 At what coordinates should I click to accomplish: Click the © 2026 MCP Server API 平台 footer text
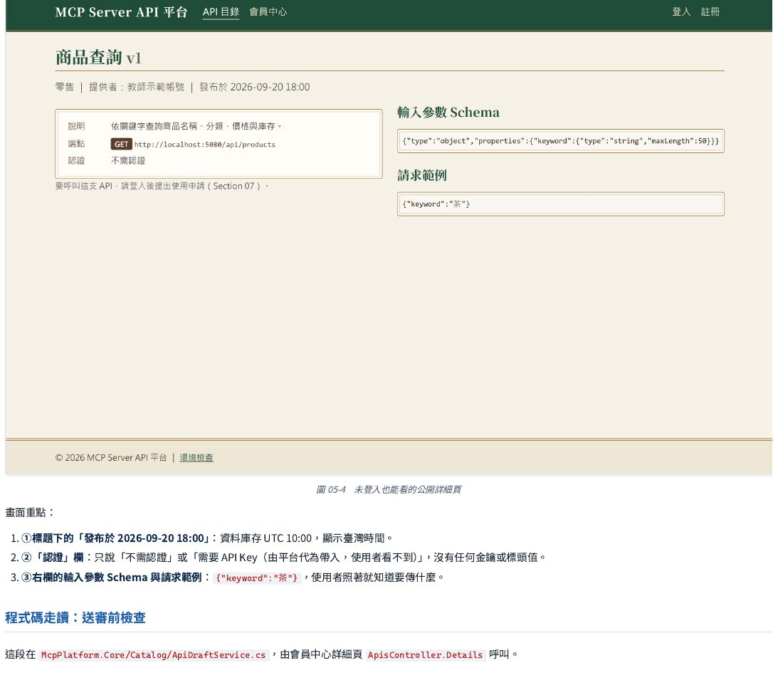pyautogui.click(x=110, y=458)
